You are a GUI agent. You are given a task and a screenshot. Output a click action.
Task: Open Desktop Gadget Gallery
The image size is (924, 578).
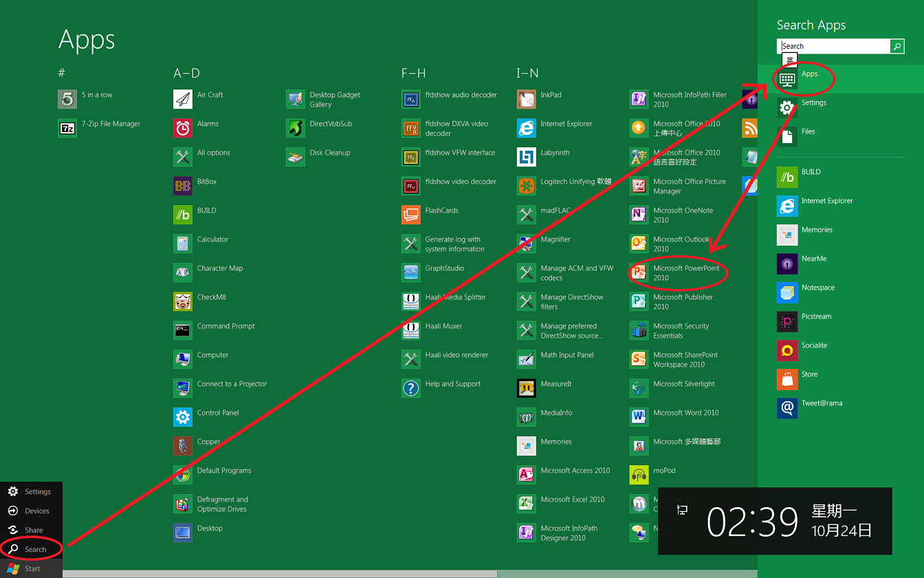[323, 99]
